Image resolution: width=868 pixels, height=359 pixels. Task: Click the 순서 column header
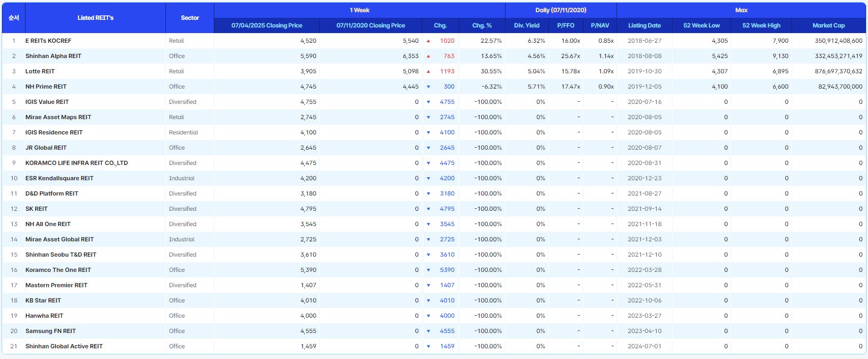click(x=14, y=18)
